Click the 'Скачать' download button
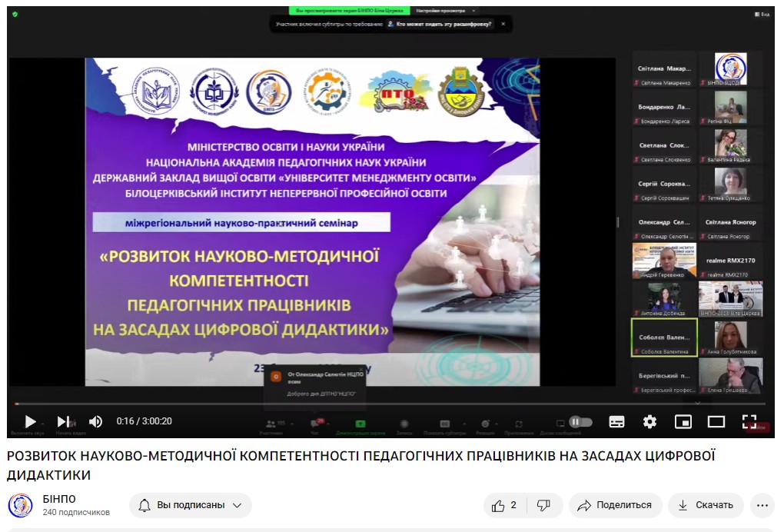This screenshot has width=784, height=532. (x=706, y=506)
